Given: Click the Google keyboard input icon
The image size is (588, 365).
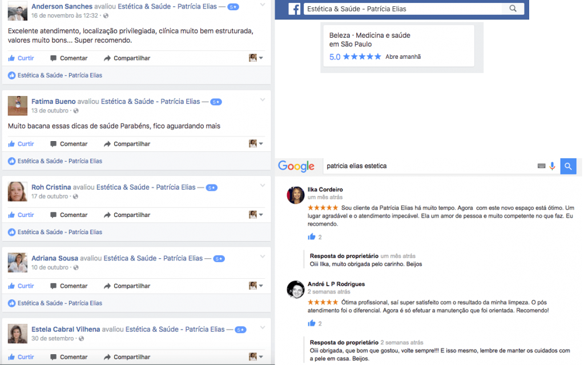Looking at the screenshot, I should point(541,166).
